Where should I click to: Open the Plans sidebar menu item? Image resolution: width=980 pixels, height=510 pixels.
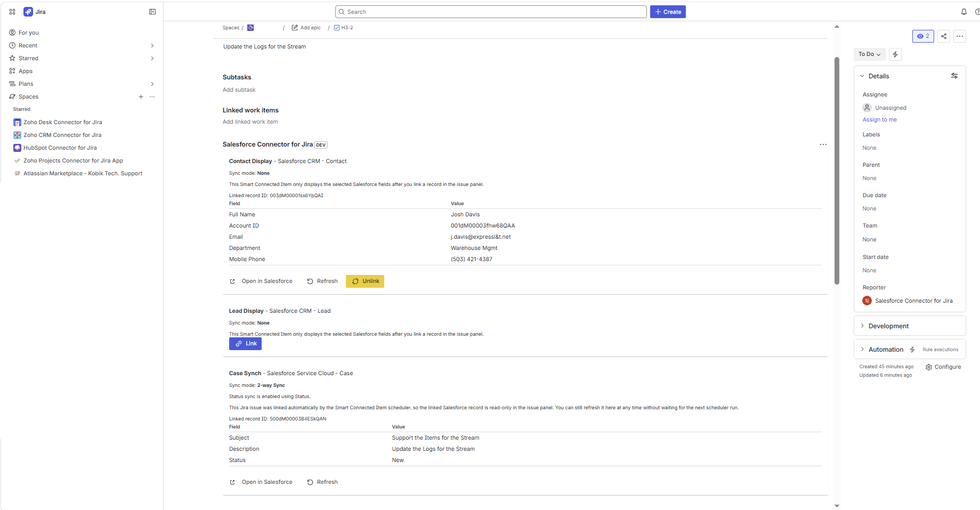26,84
